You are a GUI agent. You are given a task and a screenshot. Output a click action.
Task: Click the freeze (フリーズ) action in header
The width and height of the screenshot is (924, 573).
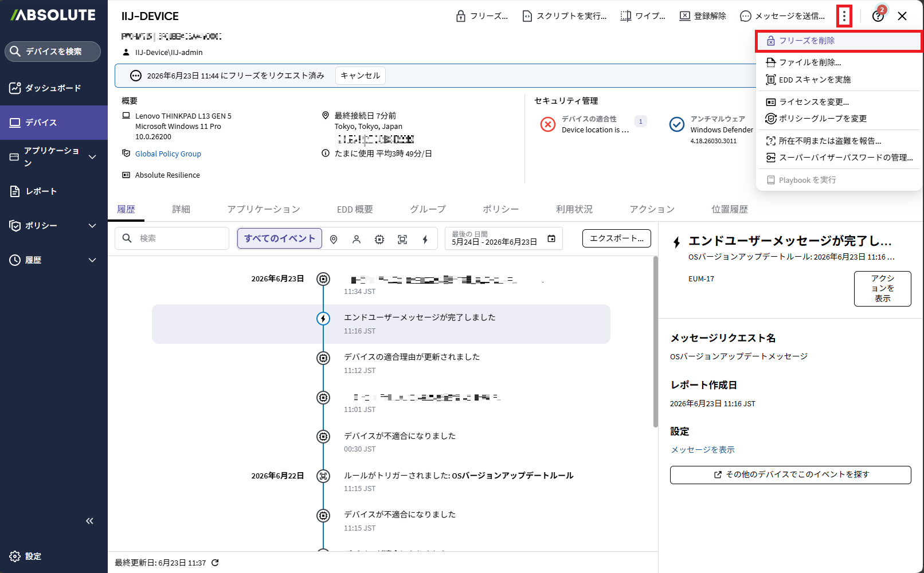point(481,16)
